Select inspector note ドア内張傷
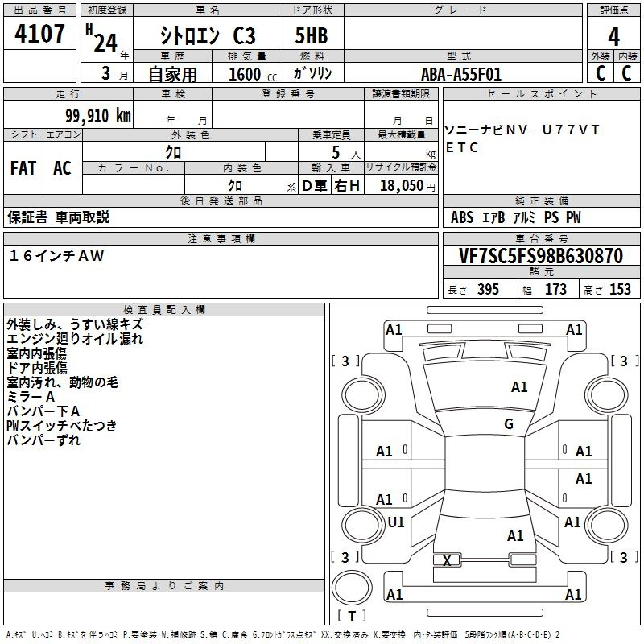Image resolution: width=644 pixels, height=644 pixels. (x=37, y=368)
